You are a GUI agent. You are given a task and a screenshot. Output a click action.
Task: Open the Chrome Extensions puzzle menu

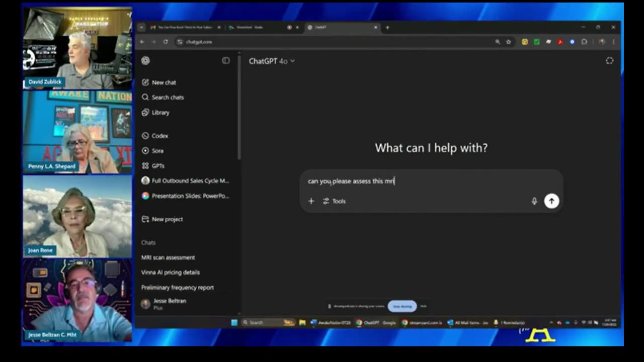[584, 42]
